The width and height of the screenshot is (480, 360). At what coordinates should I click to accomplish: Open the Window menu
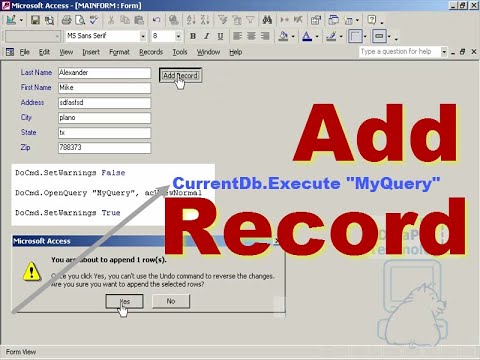tap(208, 52)
